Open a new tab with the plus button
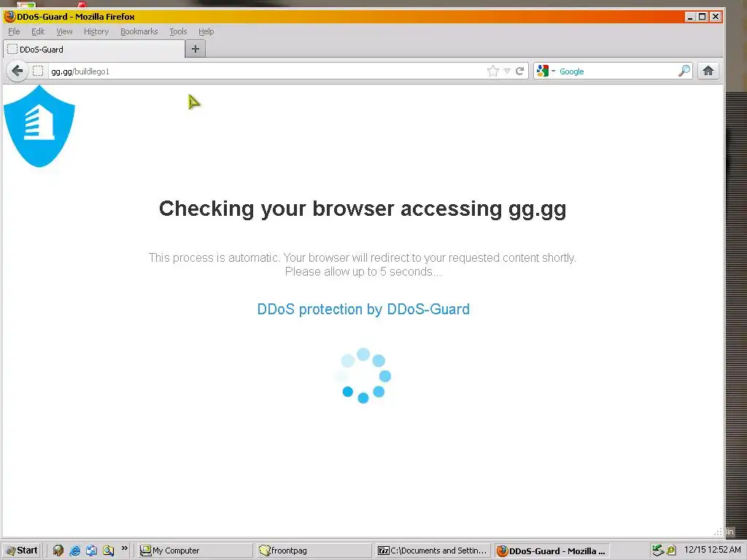This screenshot has width=747, height=560. (196, 49)
